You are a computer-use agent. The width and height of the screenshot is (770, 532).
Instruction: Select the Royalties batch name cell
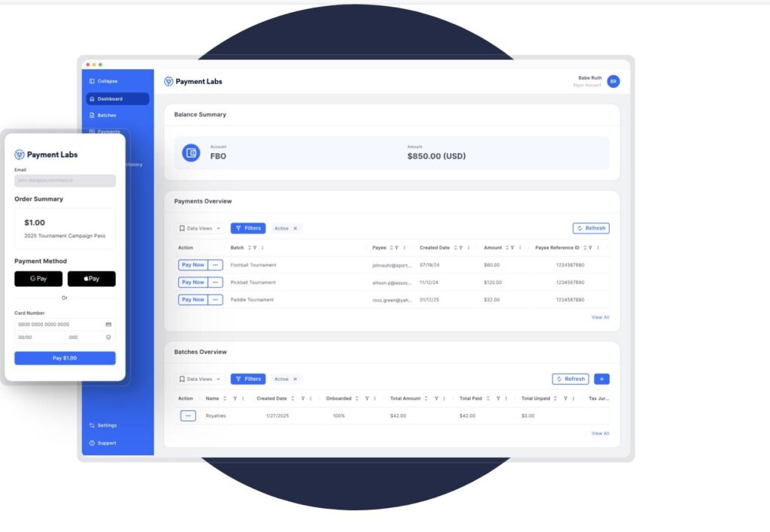pos(216,416)
